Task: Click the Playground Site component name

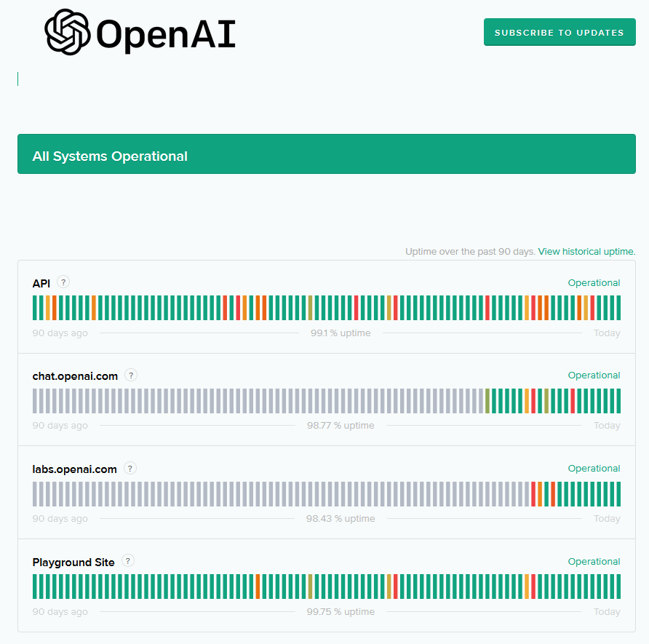Action: (73, 562)
